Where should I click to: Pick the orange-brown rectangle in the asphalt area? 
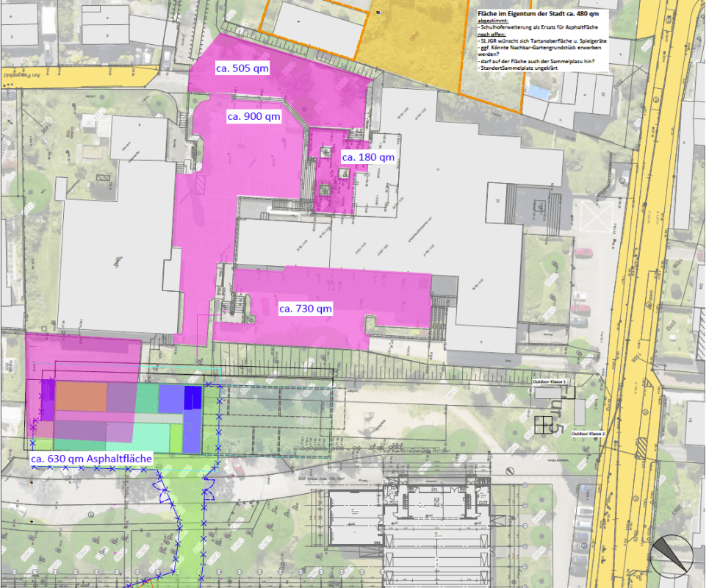82,396
